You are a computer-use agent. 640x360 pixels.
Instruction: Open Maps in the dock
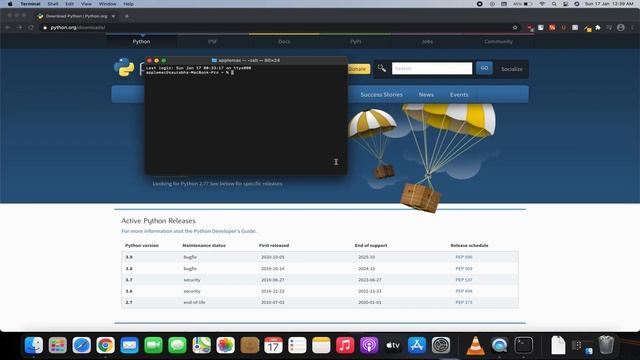pos(201,345)
